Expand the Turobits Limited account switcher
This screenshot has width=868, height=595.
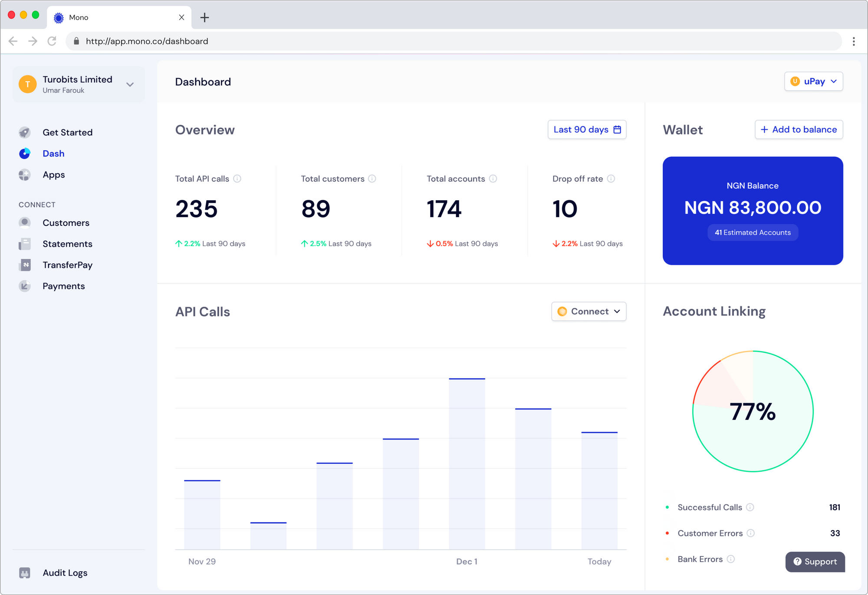pos(130,85)
